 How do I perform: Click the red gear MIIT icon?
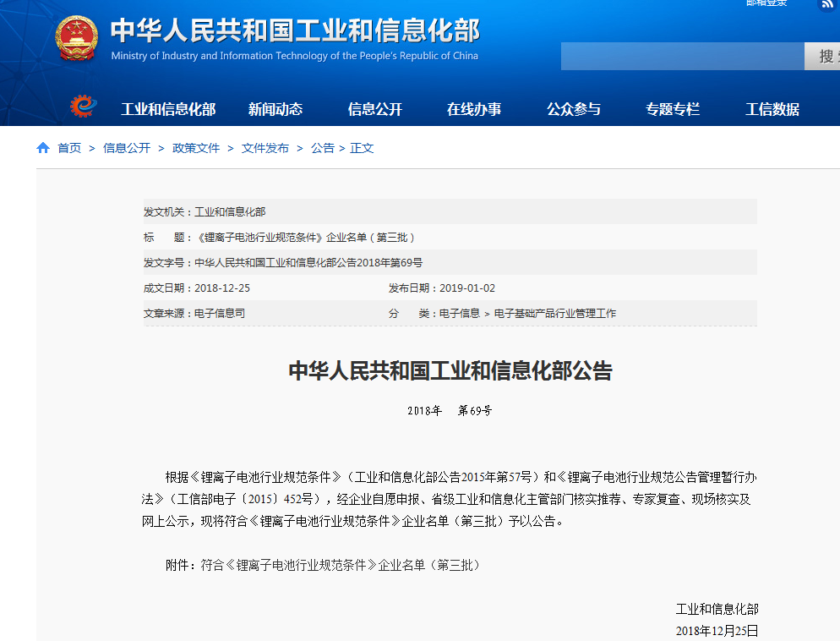(83, 107)
